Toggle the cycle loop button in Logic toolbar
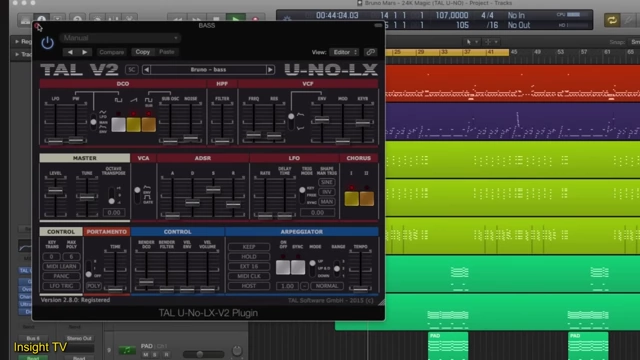The width and height of the screenshot is (640, 360). tap(611, 20)
